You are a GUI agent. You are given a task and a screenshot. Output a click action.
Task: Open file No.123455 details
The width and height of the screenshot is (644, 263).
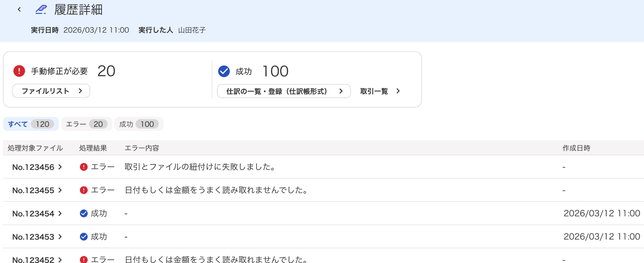(x=37, y=190)
